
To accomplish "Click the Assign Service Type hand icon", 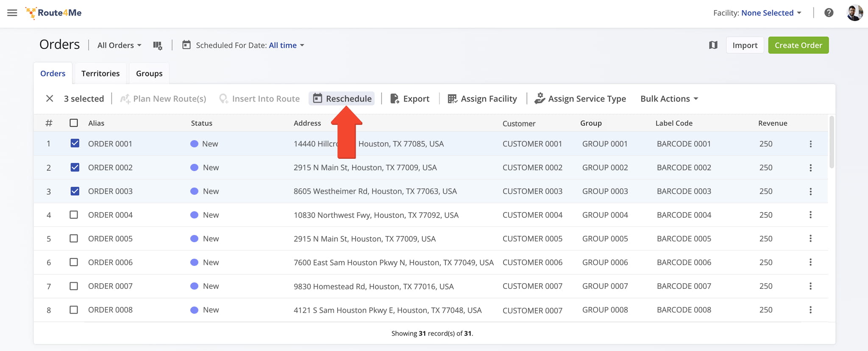I will click(540, 98).
